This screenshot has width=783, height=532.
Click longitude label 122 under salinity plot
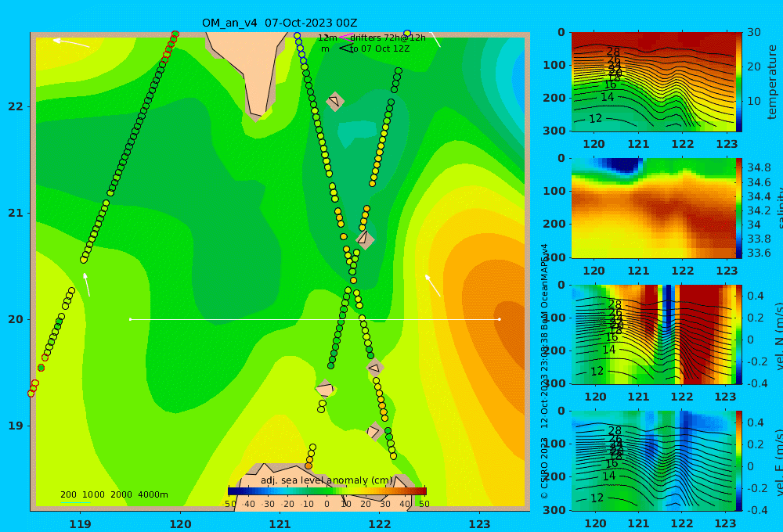point(682,271)
